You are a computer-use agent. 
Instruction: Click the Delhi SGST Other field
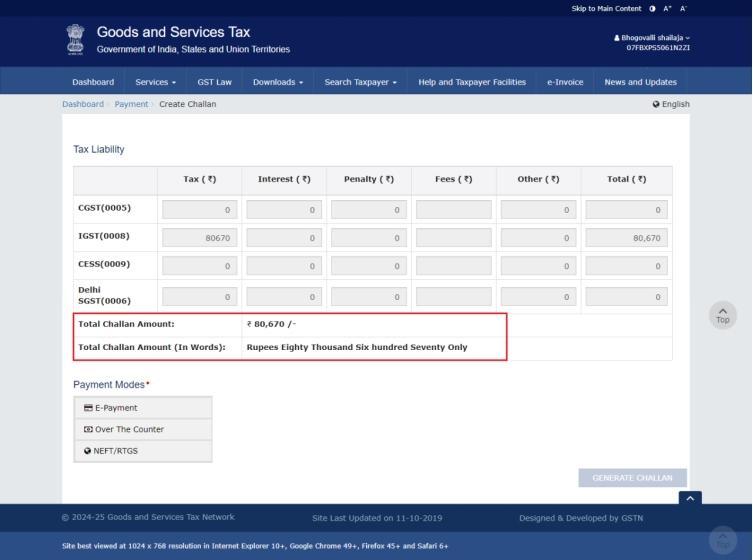click(x=538, y=297)
